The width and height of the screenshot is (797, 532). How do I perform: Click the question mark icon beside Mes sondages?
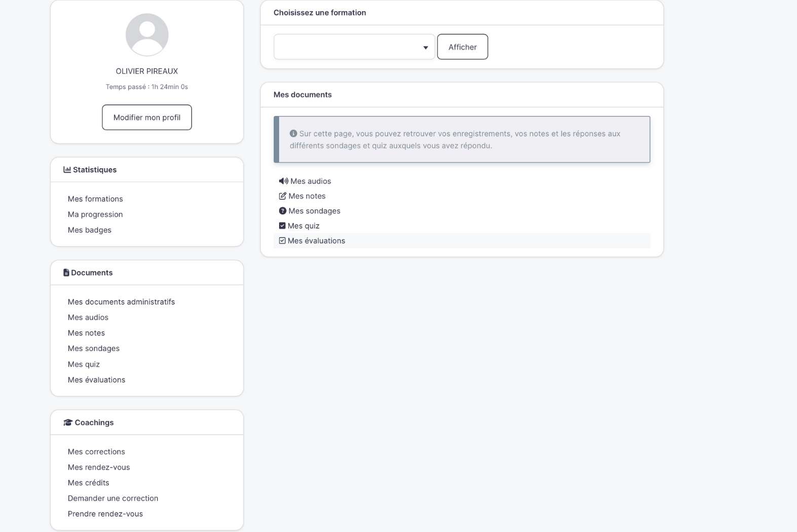pos(282,211)
